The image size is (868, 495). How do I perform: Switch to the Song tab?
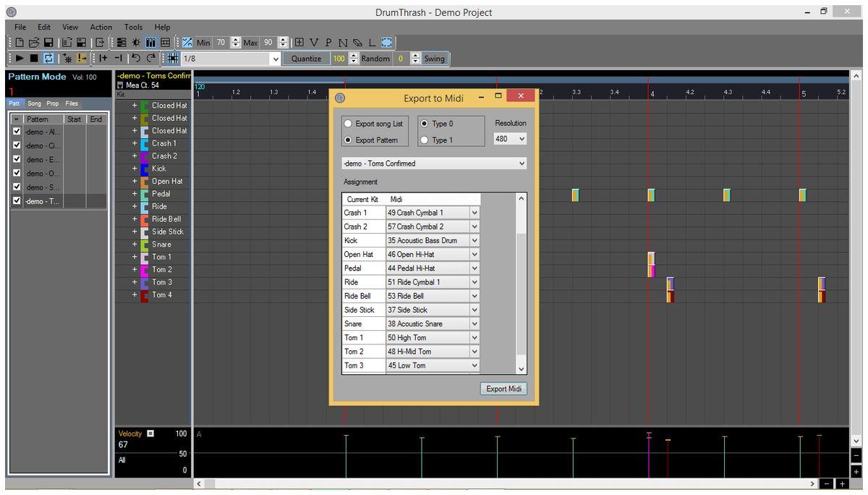click(x=34, y=103)
